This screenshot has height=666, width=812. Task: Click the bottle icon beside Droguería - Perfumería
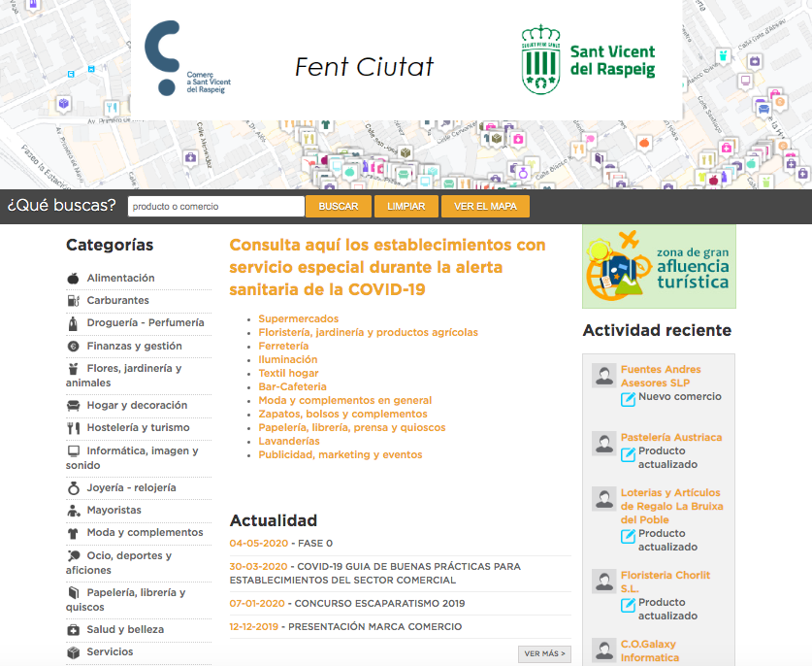[x=73, y=323]
